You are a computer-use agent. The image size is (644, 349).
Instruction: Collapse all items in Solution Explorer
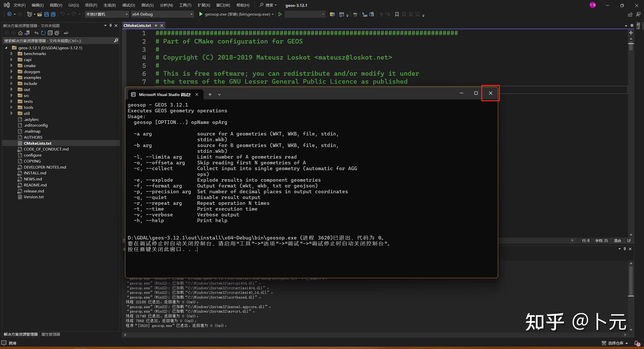pyautogui.click(x=50, y=33)
